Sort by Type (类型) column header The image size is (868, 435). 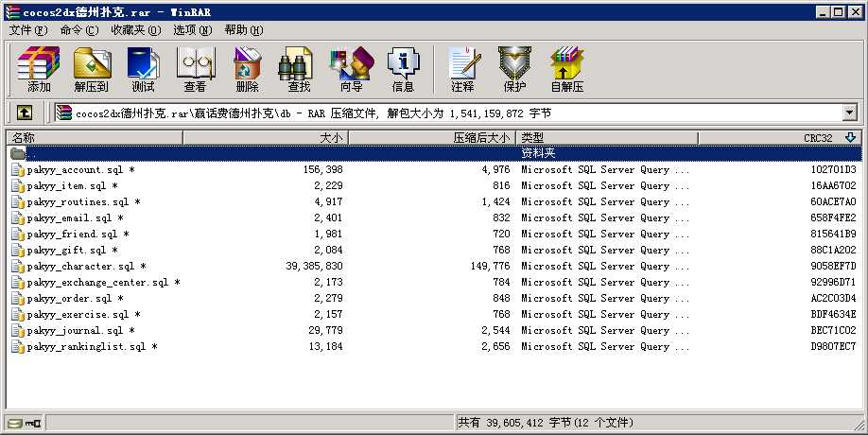(607, 137)
